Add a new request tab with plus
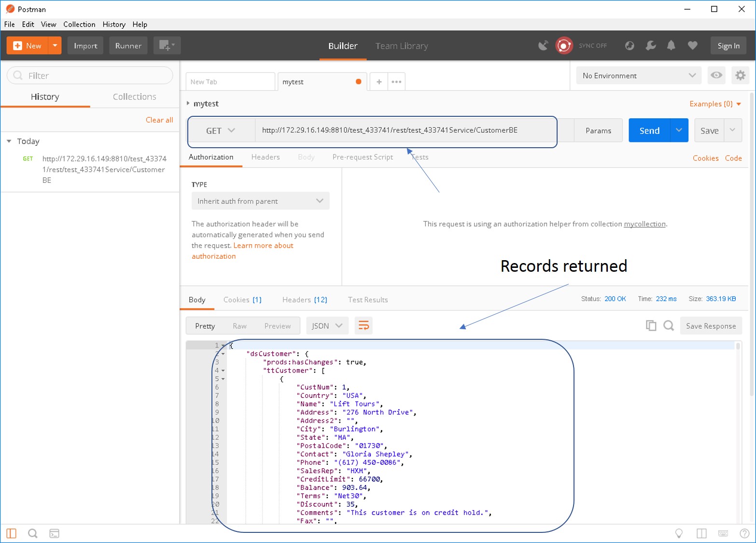This screenshot has width=756, height=543. click(x=379, y=82)
